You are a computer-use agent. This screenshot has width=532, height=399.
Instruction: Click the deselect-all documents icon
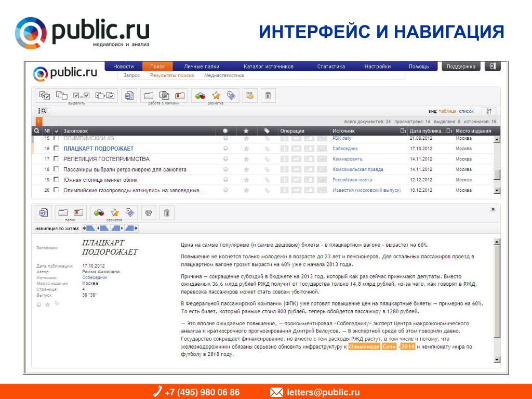coord(62,96)
